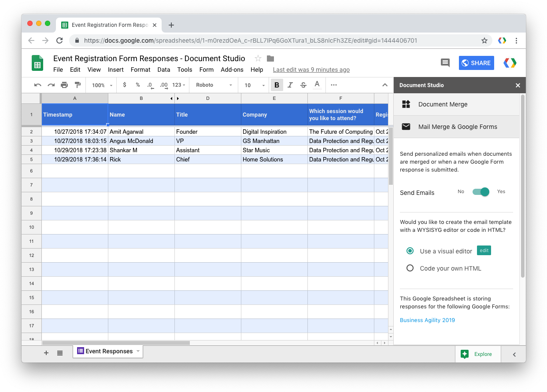This screenshot has width=547, height=392.
Task: Select Mail Merge & Google Forms in sidebar
Action: [x=457, y=127]
